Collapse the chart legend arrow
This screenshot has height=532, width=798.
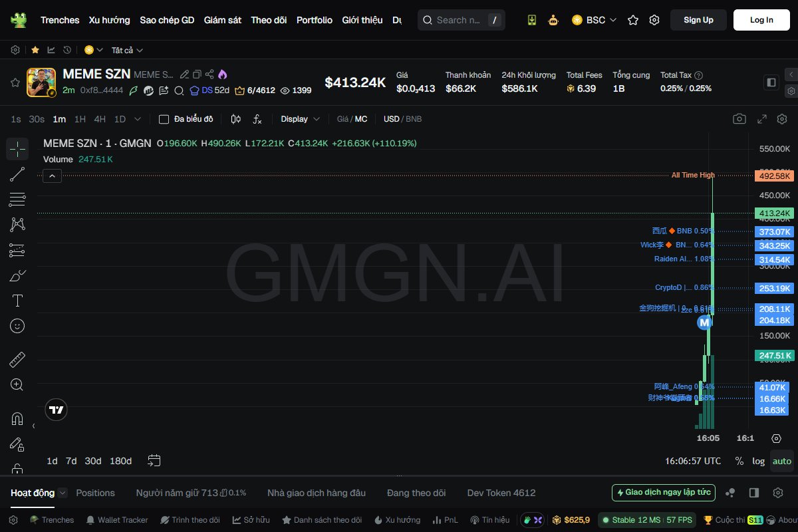pyautogui.click(x=53, y=176)
